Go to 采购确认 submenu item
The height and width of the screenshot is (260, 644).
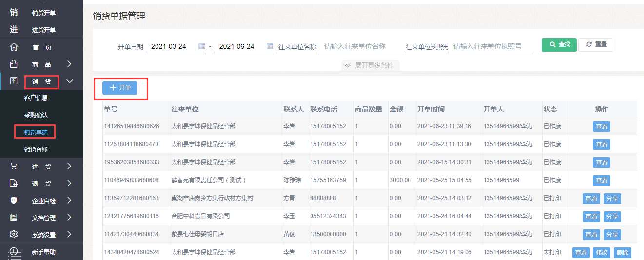pos(36,115)
